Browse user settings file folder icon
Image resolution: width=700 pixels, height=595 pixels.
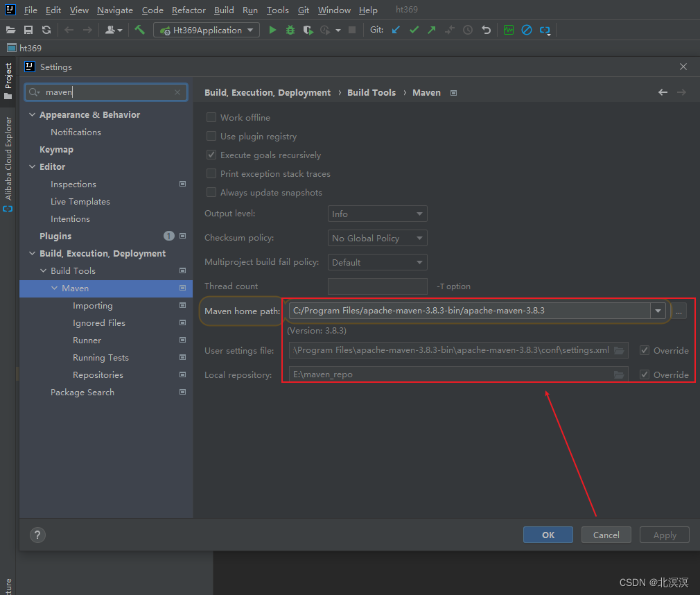[x=619, y=350]
